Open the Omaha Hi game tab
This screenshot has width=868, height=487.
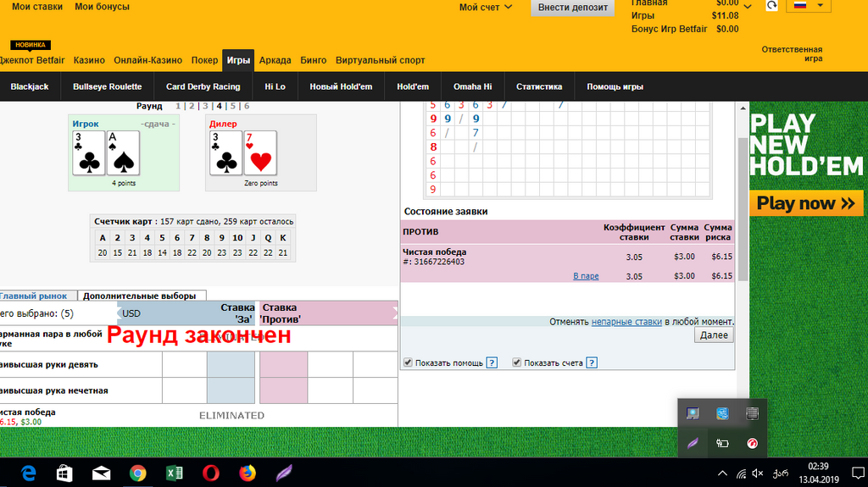click(473, 87)
